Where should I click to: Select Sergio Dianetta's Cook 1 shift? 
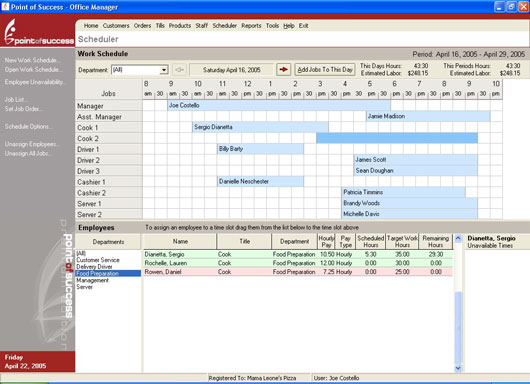(x=260, y=127)
